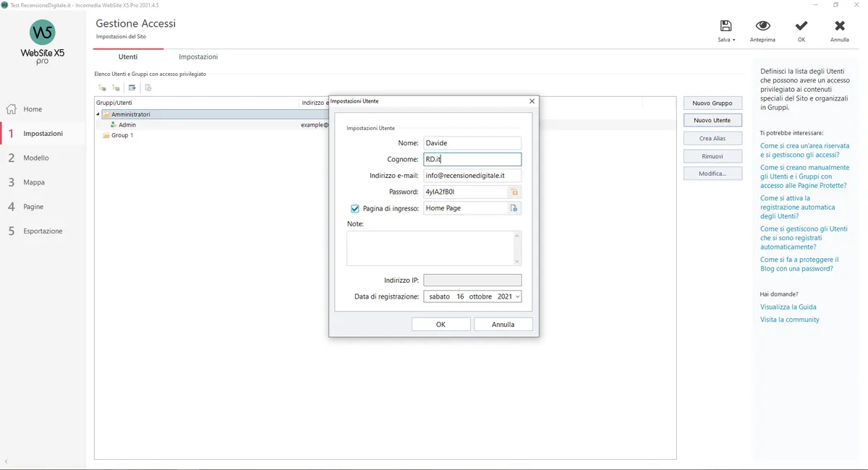
Task: Confirm with the top-bar OK checkmark
Action: [x=801, y=26]
